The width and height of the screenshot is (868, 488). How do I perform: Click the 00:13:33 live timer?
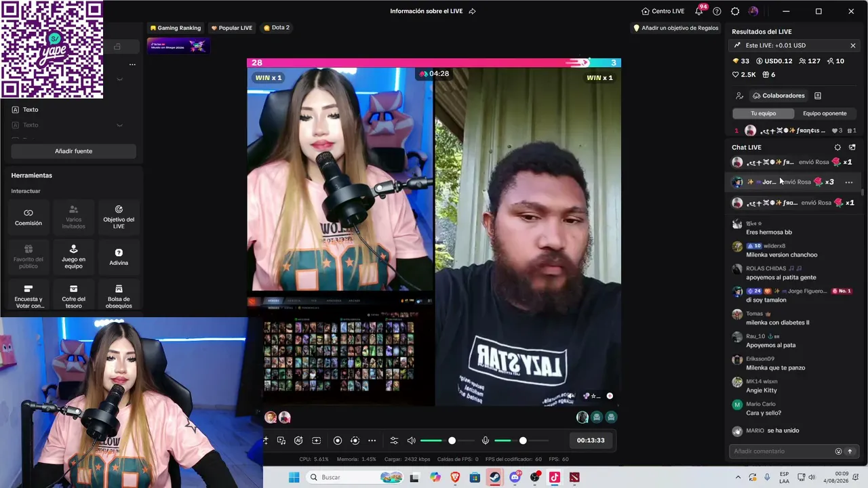click(x=591, y=441)
